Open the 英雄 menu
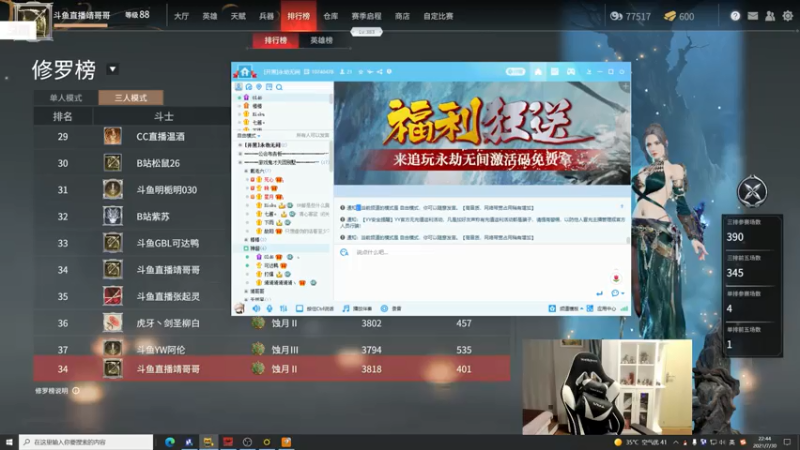Viewport: 800px width, 450px height. click(x=210, y=16)
